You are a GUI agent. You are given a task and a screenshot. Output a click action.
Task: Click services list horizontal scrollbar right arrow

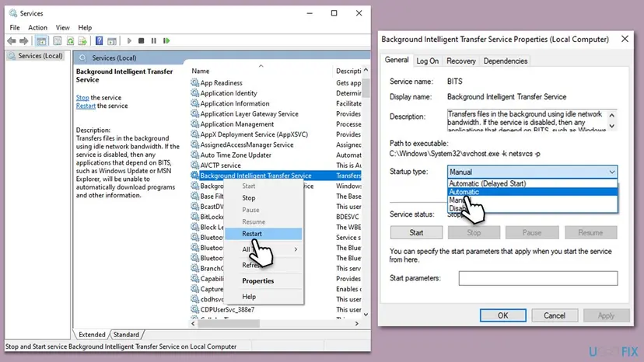point(356,323)
